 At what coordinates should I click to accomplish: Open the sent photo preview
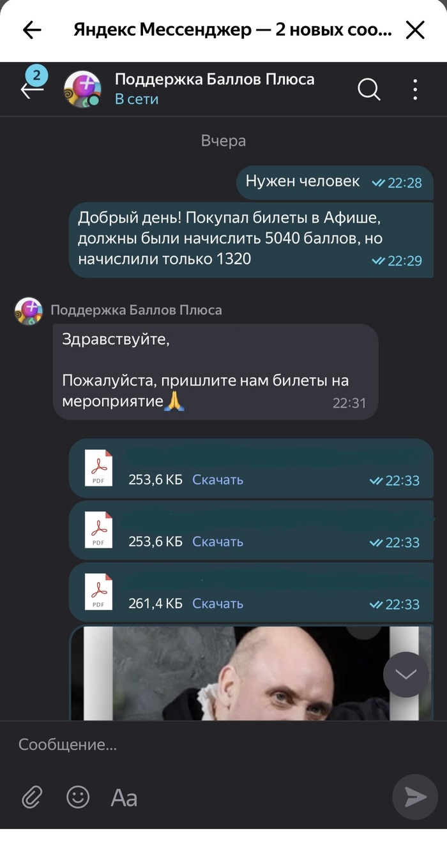(251, 673)
